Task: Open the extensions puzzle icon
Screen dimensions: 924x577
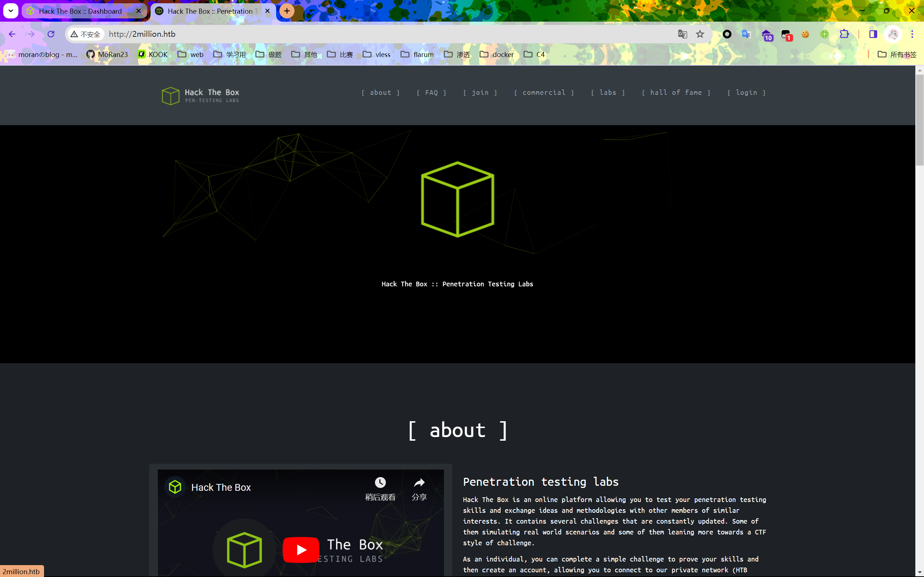Action: [844, 34]
